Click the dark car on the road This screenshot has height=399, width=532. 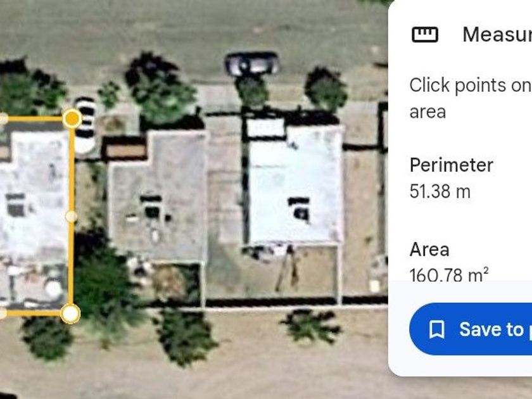pyautogui.click(x=252, y=63)
